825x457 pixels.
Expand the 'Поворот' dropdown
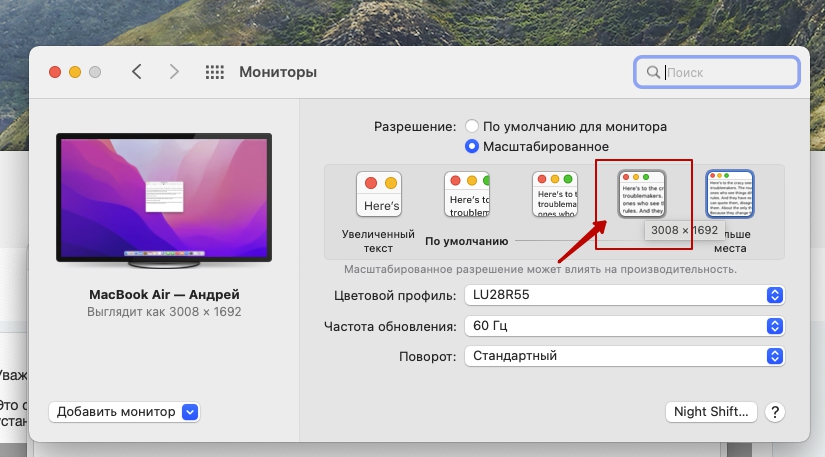(622, 356)
